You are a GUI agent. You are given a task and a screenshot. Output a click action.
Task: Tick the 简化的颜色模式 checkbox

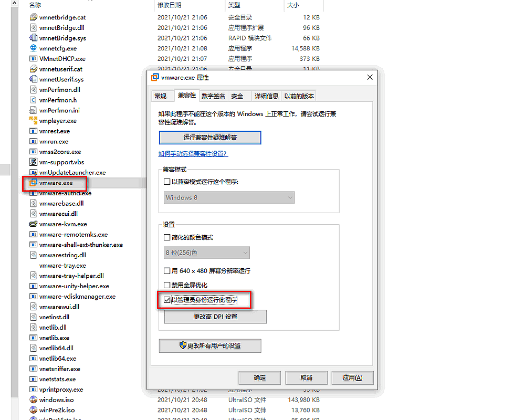click(167, 237)
